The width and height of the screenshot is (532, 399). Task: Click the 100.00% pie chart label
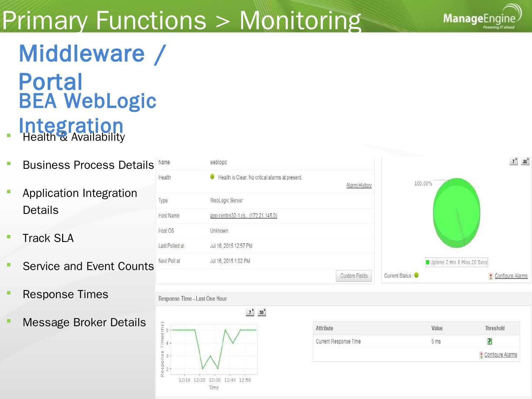click(x=423, y=184)
